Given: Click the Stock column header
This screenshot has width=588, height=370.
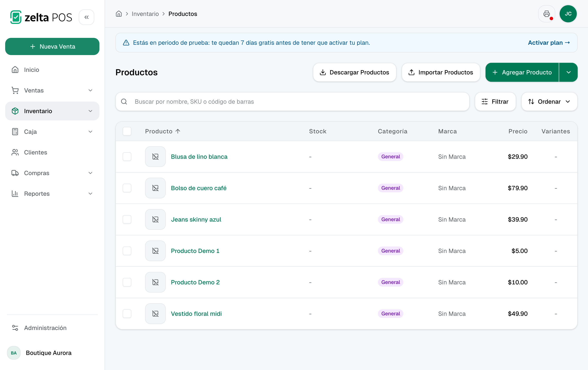Looking at the screenshot, I should pos(318,131).
